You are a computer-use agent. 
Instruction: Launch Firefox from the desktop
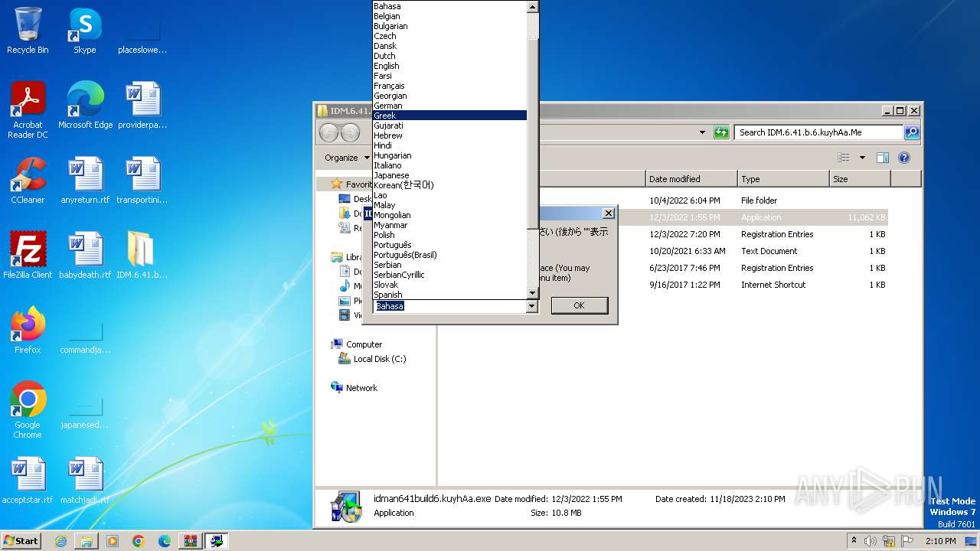pyautogui.click(x=28, y=331)
